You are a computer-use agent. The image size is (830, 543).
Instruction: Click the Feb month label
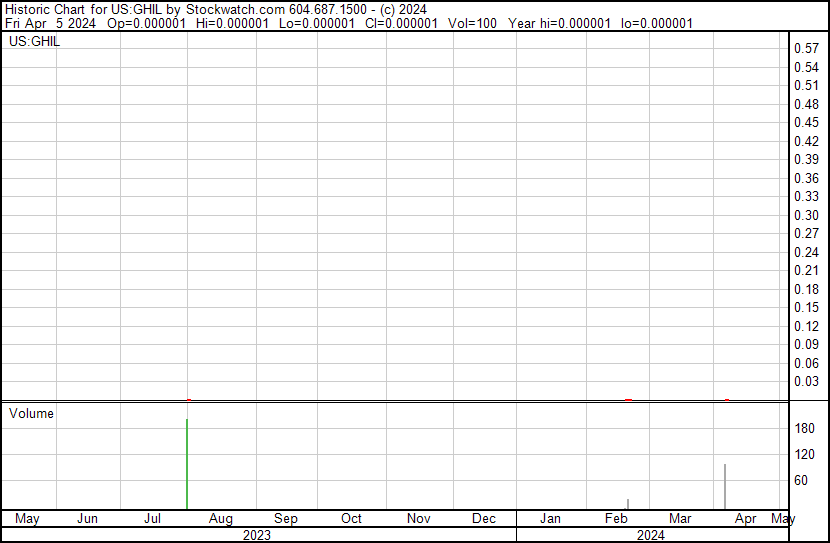[x=616, y=518]
